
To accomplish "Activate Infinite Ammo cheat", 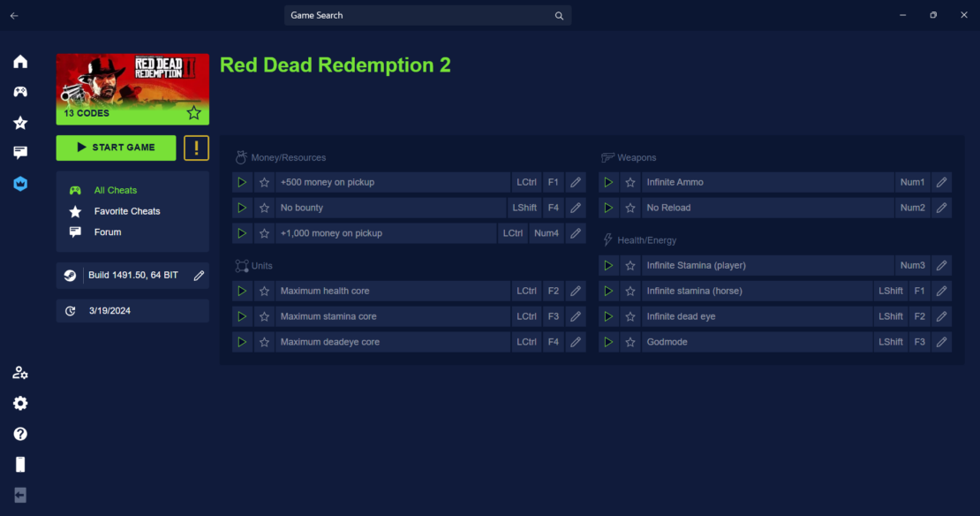I will [x=608, y=182].
